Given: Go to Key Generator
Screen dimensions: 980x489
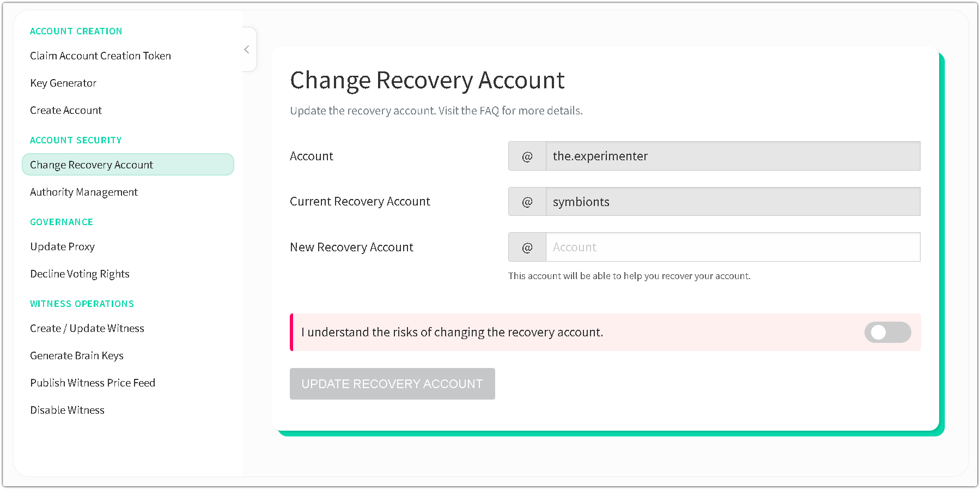Looking at the screenshot, I should tap(63, 83).
